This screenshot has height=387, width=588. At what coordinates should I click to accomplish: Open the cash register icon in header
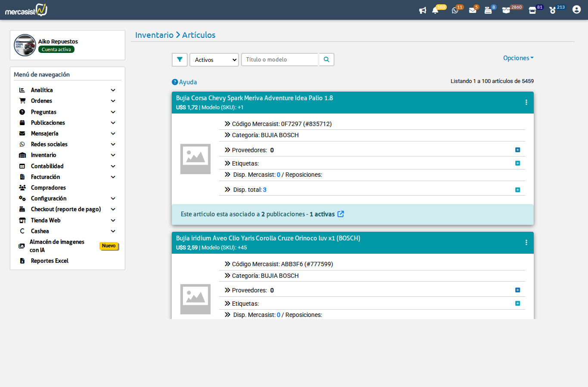point(488,10)
